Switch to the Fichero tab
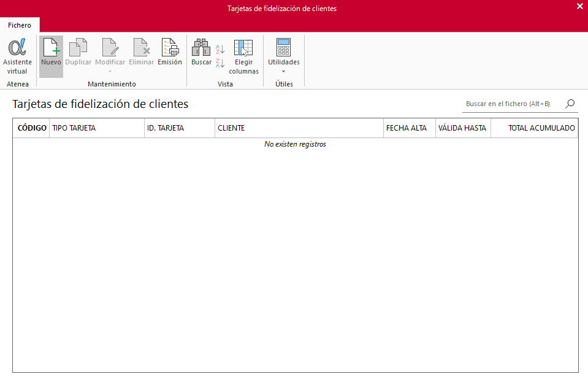 [x=20, y=25]
